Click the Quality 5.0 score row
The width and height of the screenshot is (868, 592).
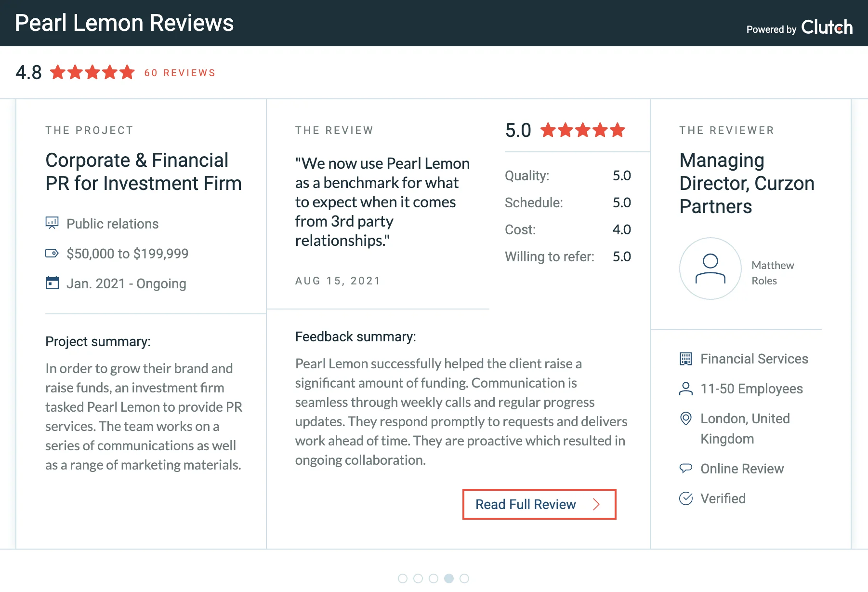tap(568, 175)
